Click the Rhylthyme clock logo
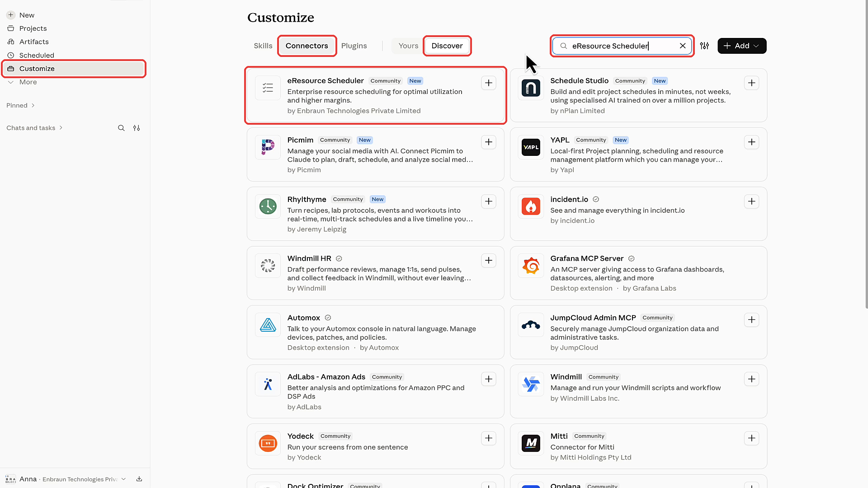The width and height of the screenshot is (868, 488). pos(268,206)
